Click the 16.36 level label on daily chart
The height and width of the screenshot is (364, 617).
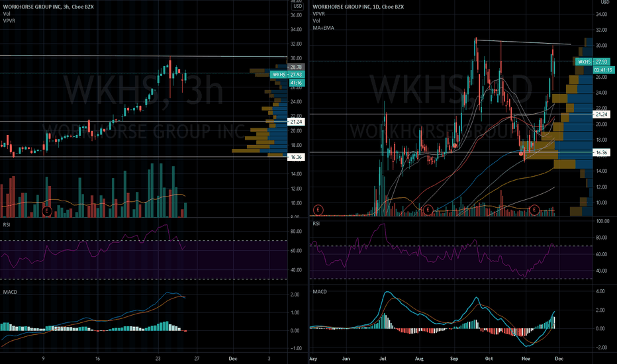(x=601, y=152)
